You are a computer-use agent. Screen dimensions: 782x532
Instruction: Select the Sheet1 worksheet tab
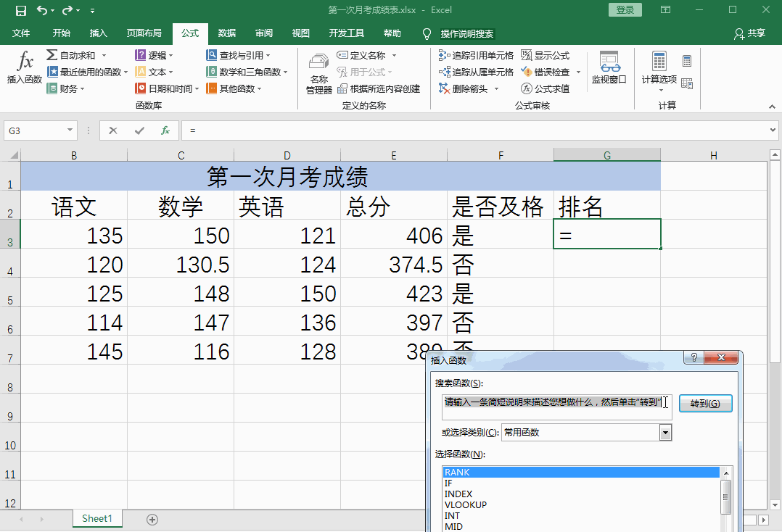click(97, 519)
